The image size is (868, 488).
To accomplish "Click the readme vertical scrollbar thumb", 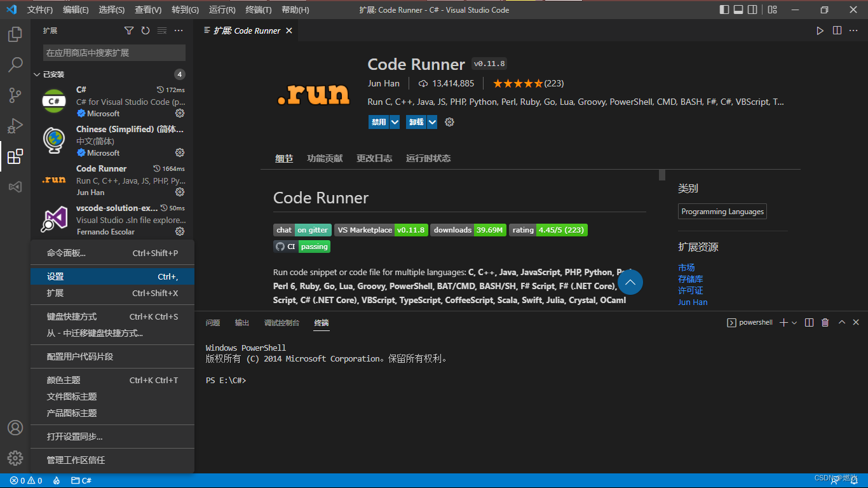I will click(662, 175).
